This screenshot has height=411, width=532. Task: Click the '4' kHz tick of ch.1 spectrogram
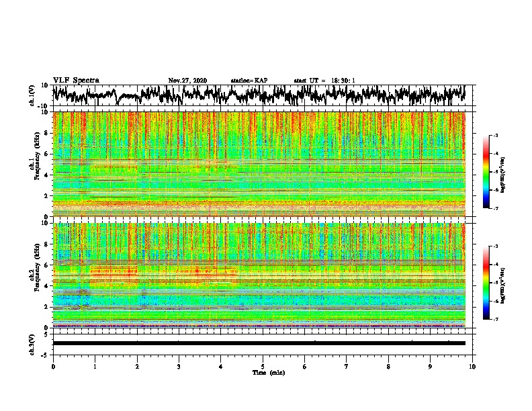tap(47, 175)
